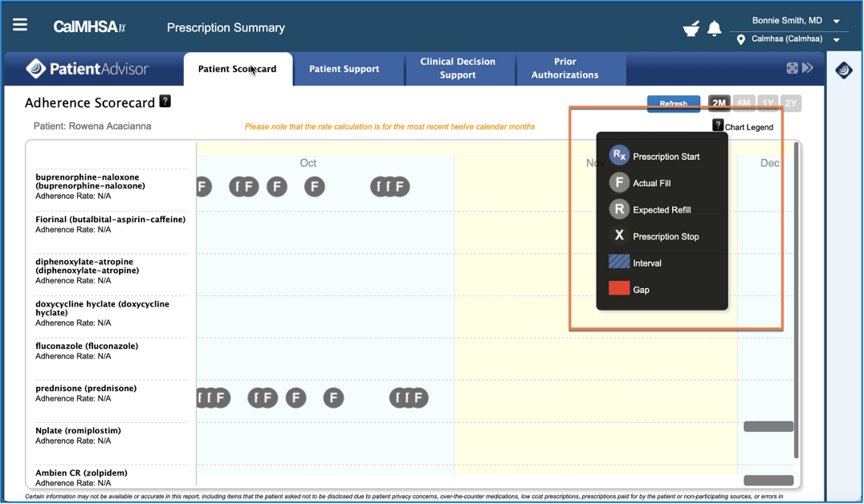Expand the Bonnie Smith, MD user dropdown
Image resolution: width=864 pixels, height=504 pixels.
tap(837, 22)
